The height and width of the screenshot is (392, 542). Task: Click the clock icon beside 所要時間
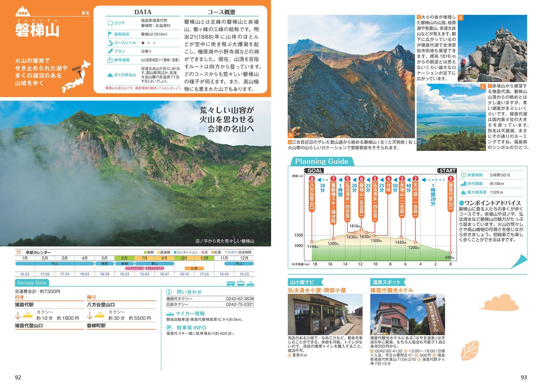pyautogui.click(x=464, y=175)
